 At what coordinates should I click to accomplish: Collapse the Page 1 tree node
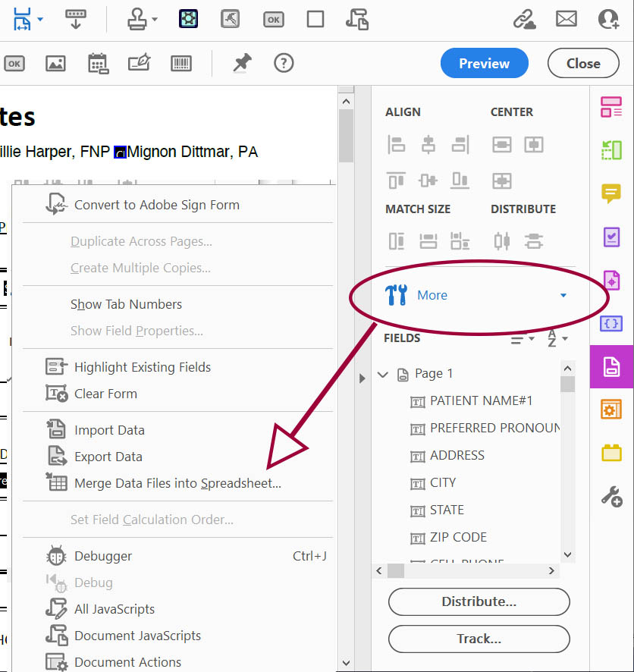(383, 374)
